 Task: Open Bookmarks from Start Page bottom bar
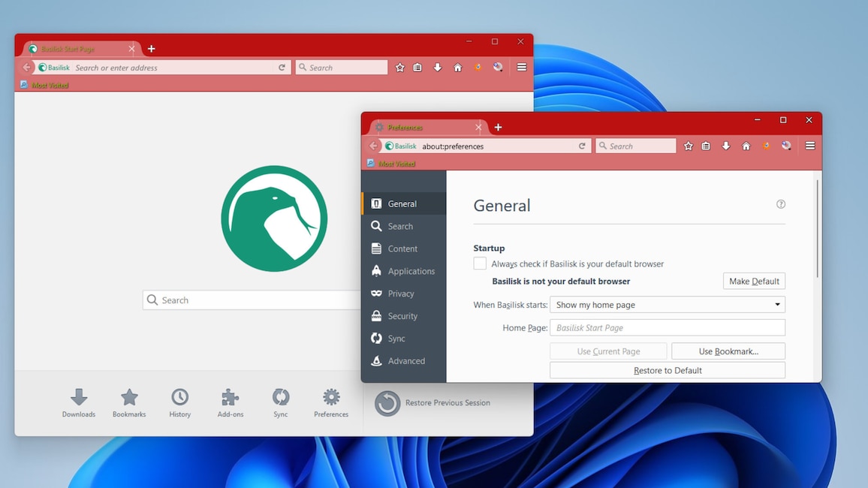point(129,402)
